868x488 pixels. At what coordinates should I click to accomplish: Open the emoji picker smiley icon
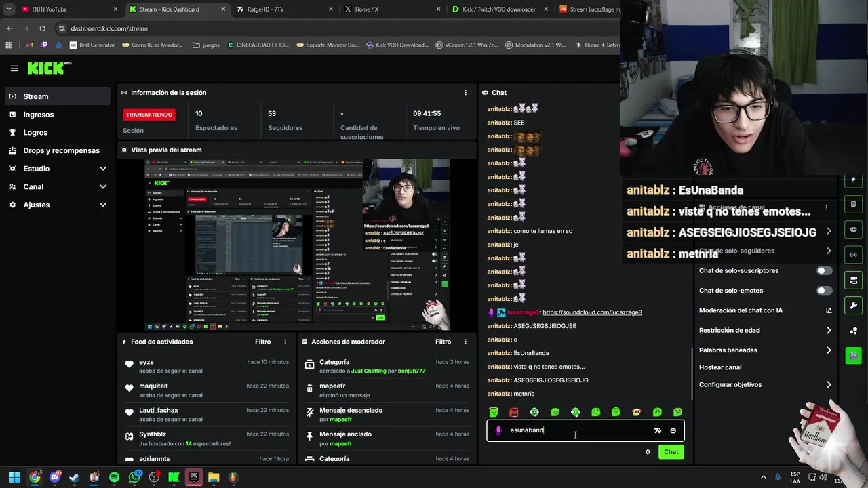[673, 430]
